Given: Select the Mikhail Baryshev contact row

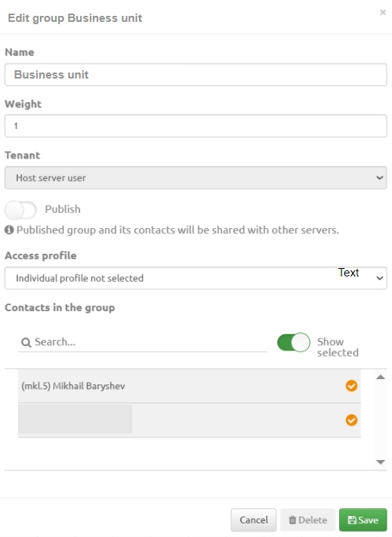Looking at the screenshot, I should tap(190, 386).
